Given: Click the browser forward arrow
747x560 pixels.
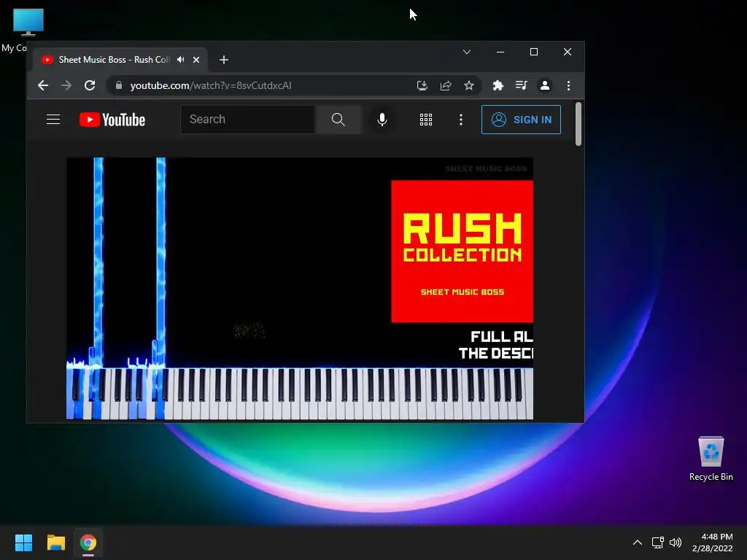Looking at the screenshot, I should (x=66, y=85).
